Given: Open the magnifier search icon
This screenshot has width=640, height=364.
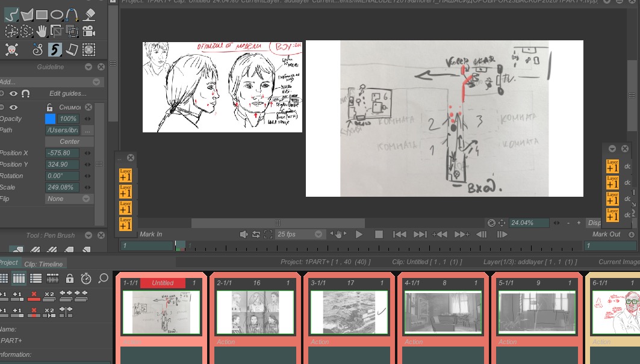Looking at the screenshot, I should pyautogui.click(x=104, y=279).
